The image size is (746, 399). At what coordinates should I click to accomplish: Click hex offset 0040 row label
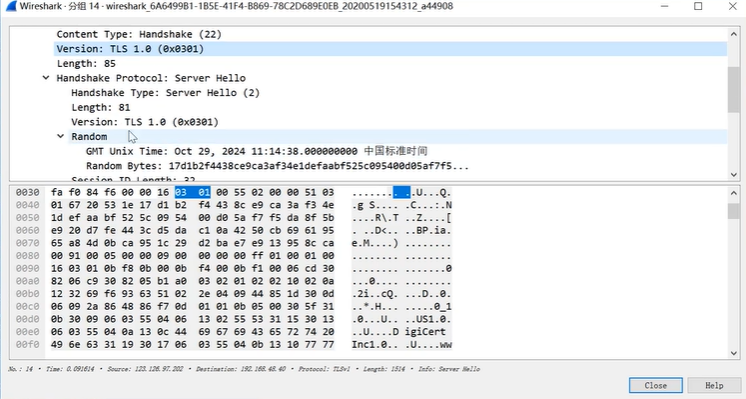[x=28, y=205]
